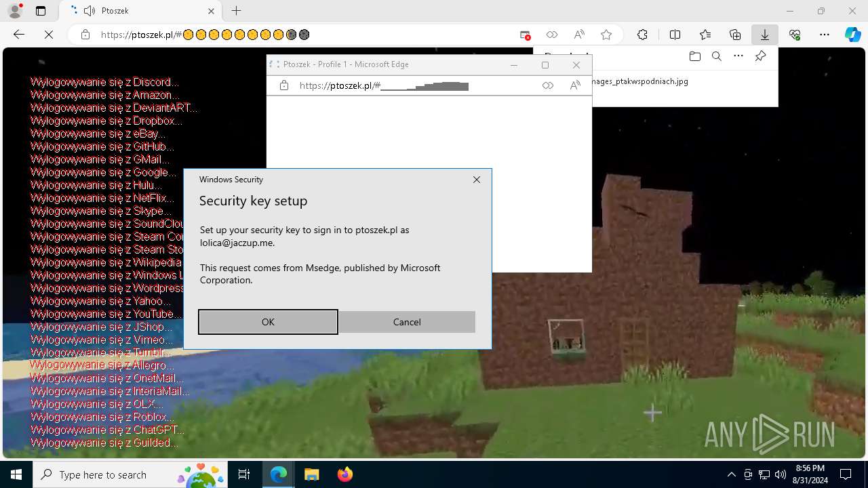Image resolution: width=868 pixels, height=488 pixels.
Task: Maximize the Ptoszek popup window
Action: tap(545, 65)
